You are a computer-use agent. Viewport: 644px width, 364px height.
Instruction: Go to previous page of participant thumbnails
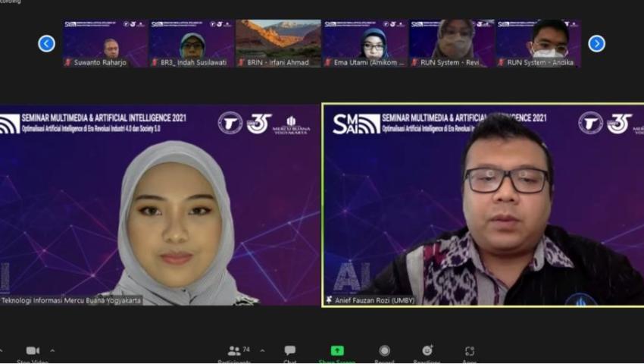pos(46,43)
